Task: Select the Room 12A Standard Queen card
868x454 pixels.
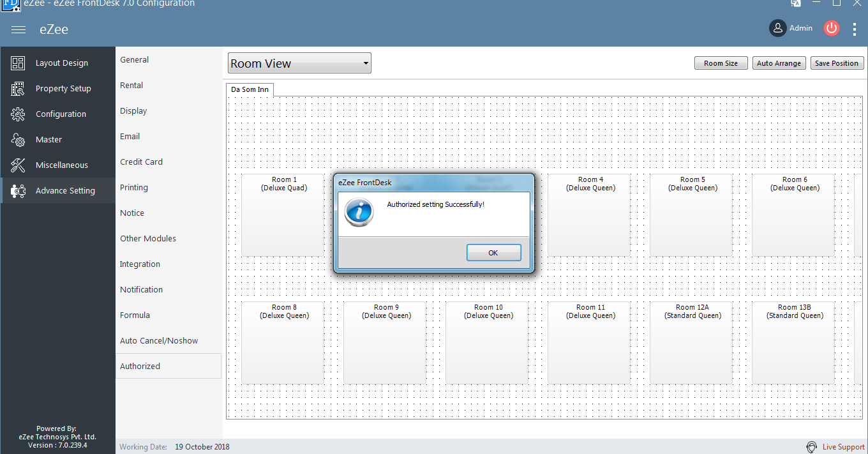Action: click(691, 343)
